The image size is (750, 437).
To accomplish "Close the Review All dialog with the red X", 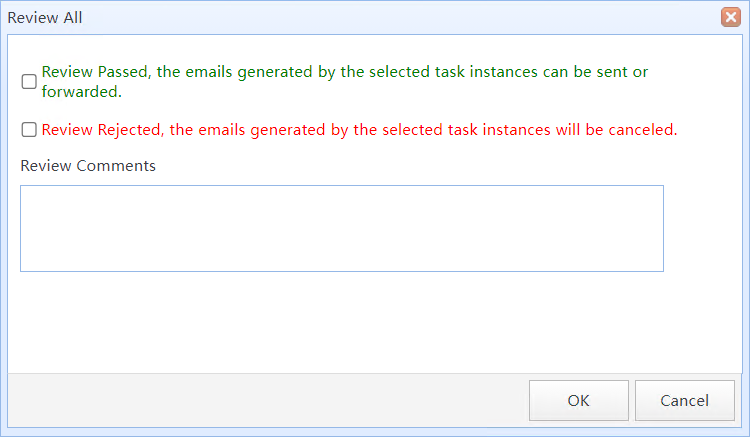I will [x=730, y=17].
